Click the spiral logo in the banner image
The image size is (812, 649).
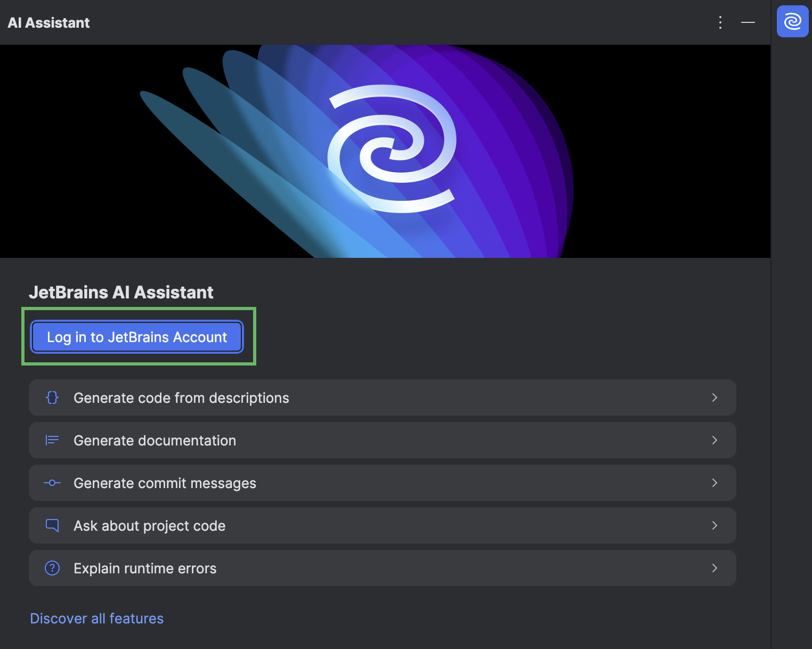[393, 151]
